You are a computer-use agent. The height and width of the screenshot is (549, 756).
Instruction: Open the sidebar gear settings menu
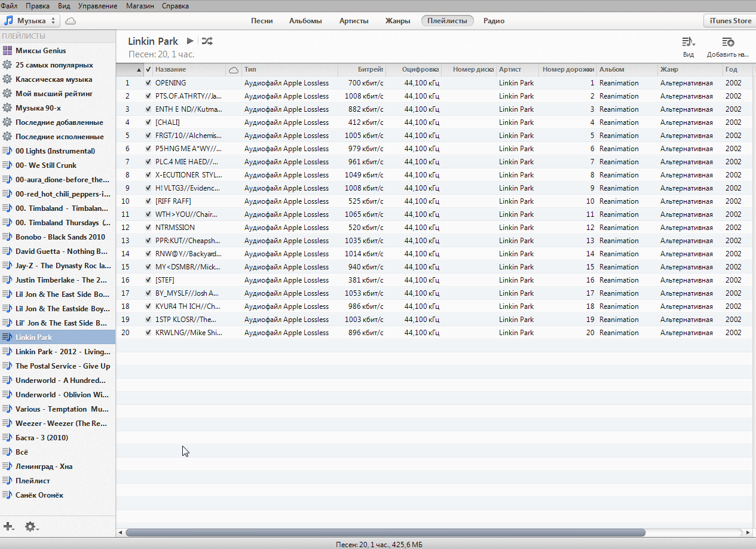tap(32, 527)
